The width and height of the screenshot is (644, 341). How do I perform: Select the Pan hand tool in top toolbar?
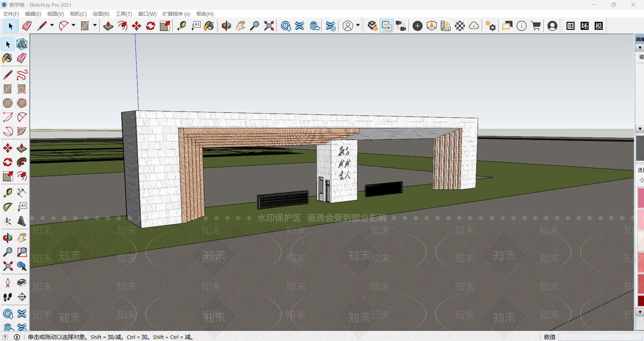tap(240, 26)
